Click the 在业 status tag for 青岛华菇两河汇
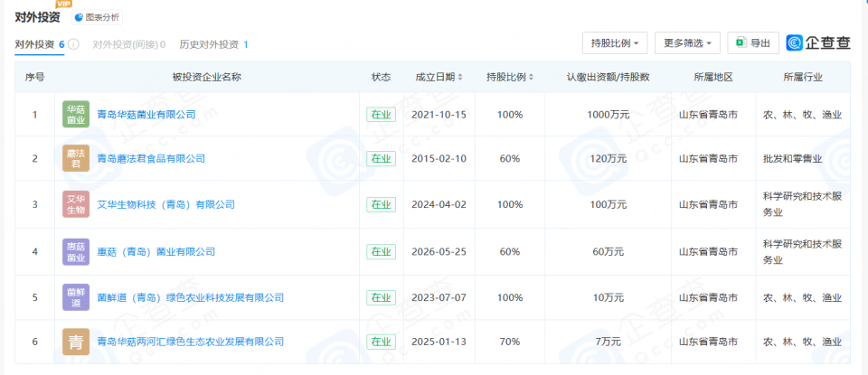The width and height of the screenshot is (868, 375). coord(381,342)
